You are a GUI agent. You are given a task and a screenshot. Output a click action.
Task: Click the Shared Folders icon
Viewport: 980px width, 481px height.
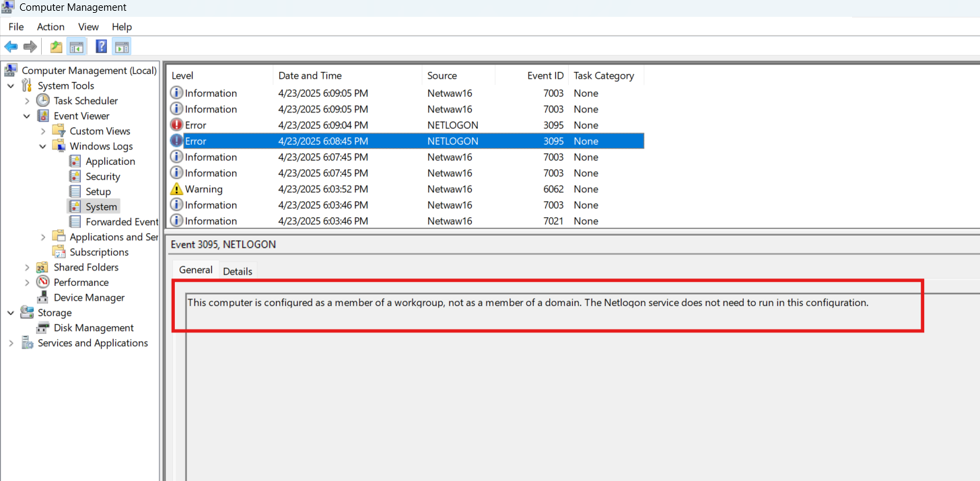[x=43, y=267]
